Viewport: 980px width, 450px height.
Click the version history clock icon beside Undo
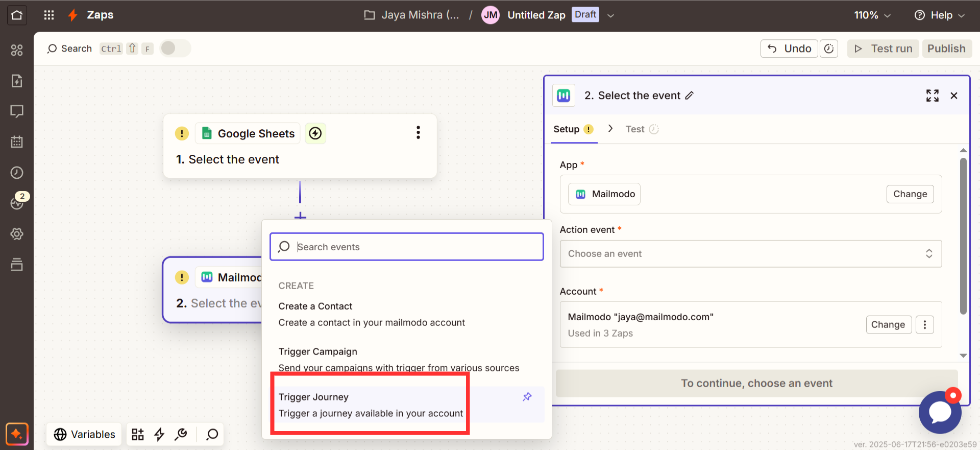[829, 49]
